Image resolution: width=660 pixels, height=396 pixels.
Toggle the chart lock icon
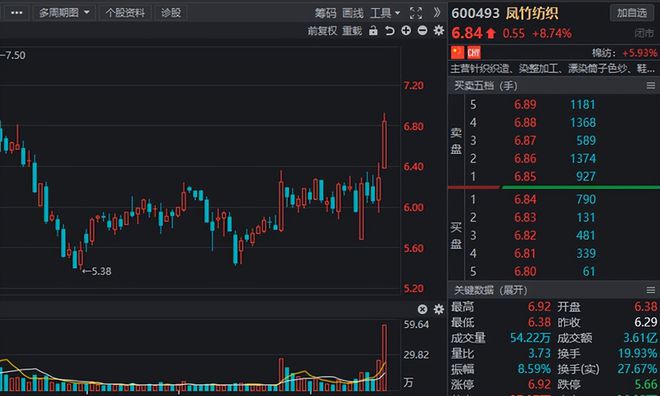pos(373,30)
